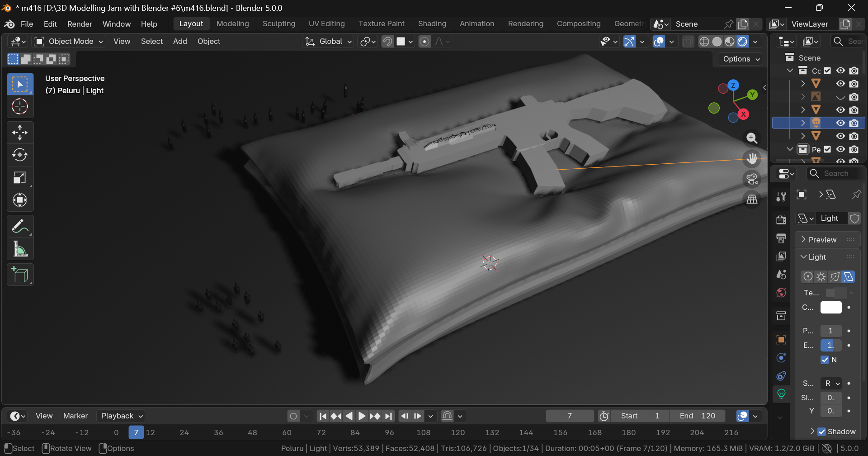Switch to the Modeling workspace tab
868x456 pixels.
[x=232, y=24]
